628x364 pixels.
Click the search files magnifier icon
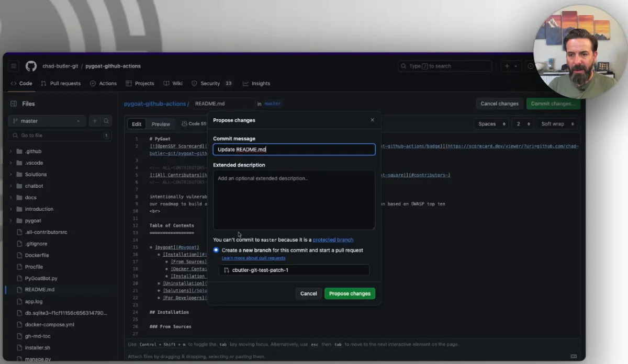click(x=106, y=121)
